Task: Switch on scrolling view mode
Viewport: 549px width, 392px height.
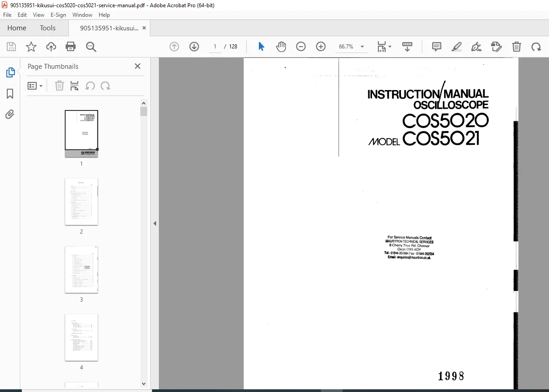Action: click(407, 47)
